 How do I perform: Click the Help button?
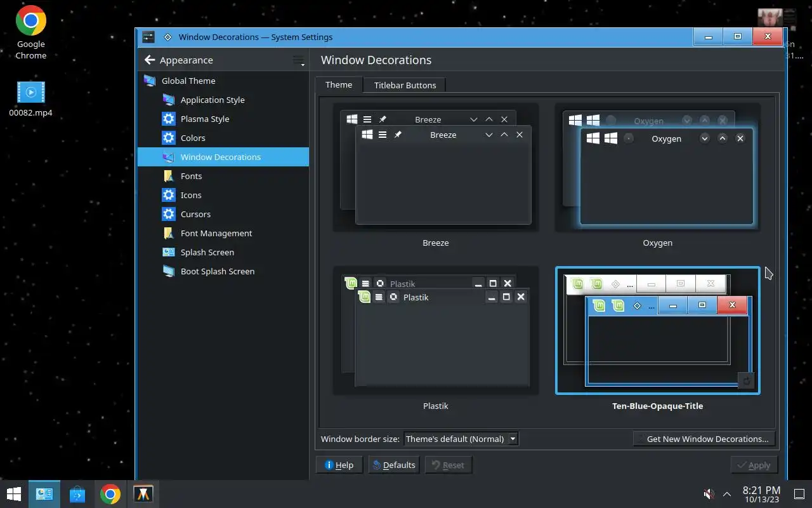(339, 465)
